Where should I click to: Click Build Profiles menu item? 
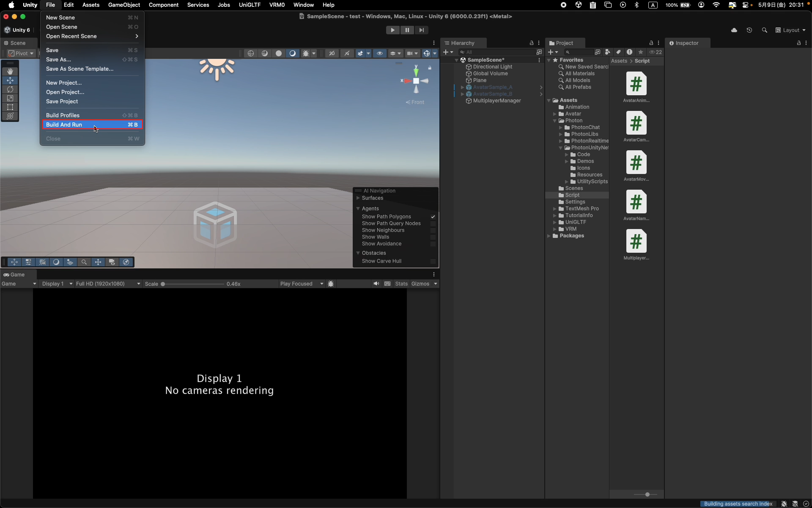pos(92,115)
